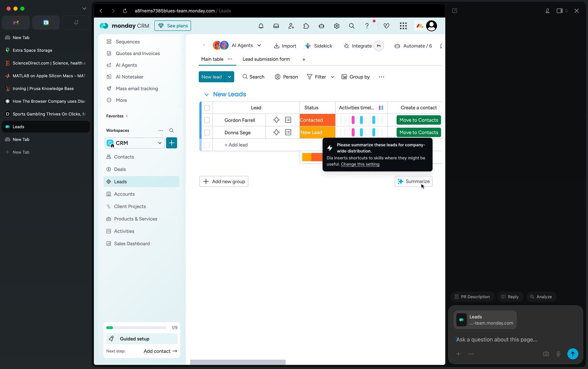Open Donna Sege's updates icon
588x369 pixels.
coord(288,133)
